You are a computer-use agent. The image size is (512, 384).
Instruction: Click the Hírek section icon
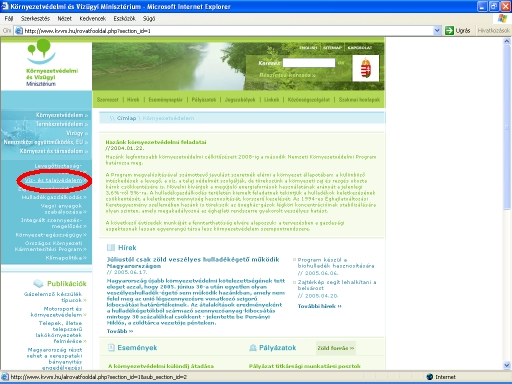[111, 248]
